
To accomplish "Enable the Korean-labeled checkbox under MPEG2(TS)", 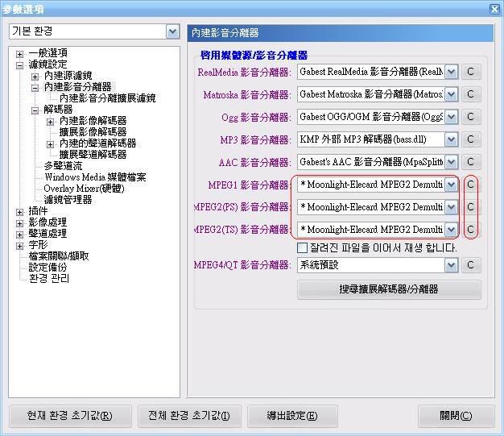I will pyautogui.click(x=303, y=248).
